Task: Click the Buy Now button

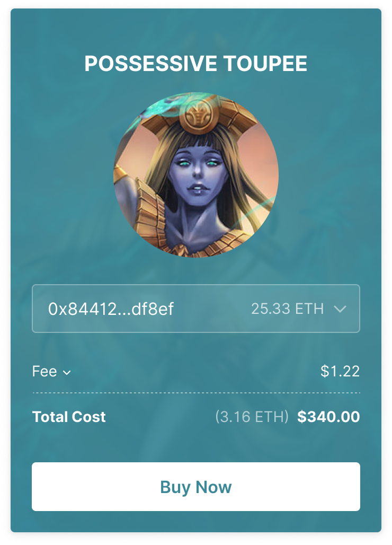Action: click(196, 486)
